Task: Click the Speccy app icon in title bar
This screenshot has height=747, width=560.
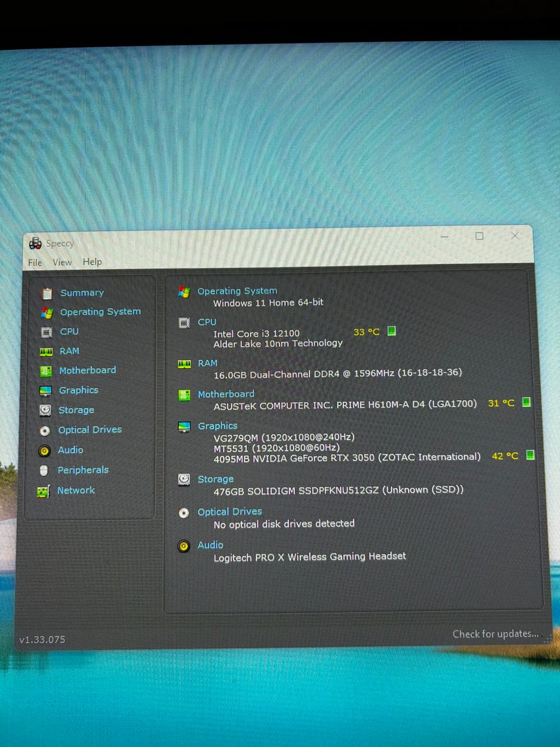Action: tap(36, 243)
